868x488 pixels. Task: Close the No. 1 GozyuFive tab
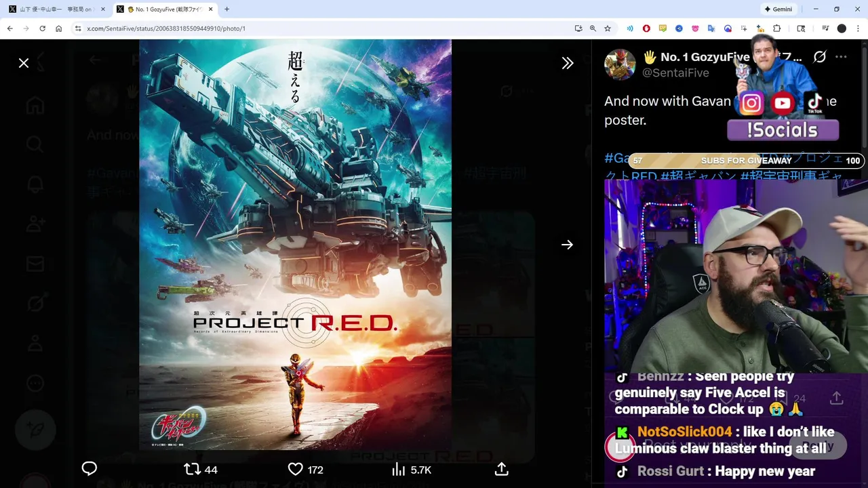pos(211,9)
